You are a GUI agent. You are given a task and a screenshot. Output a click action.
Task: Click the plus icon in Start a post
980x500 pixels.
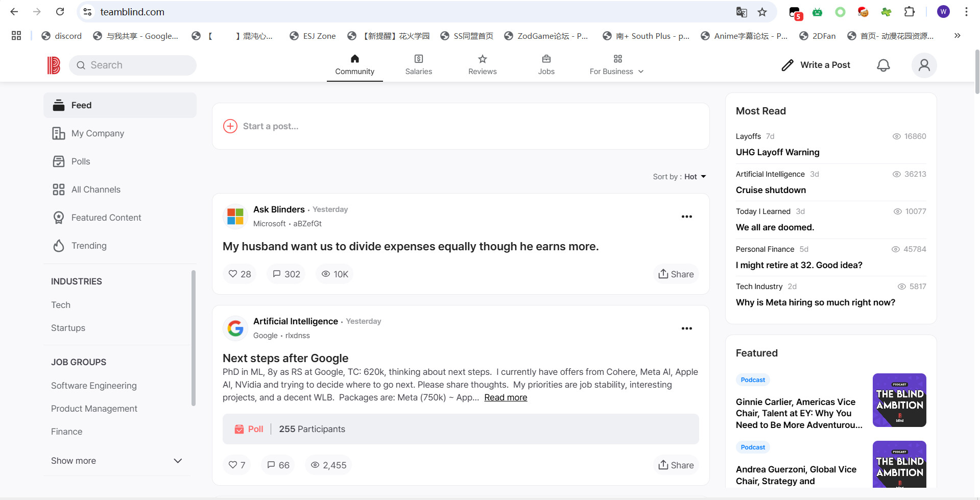click(x=230, y=126)
